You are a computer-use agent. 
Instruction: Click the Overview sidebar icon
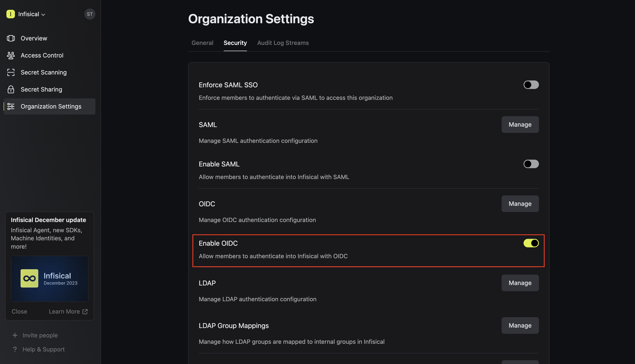pos(11,38)
